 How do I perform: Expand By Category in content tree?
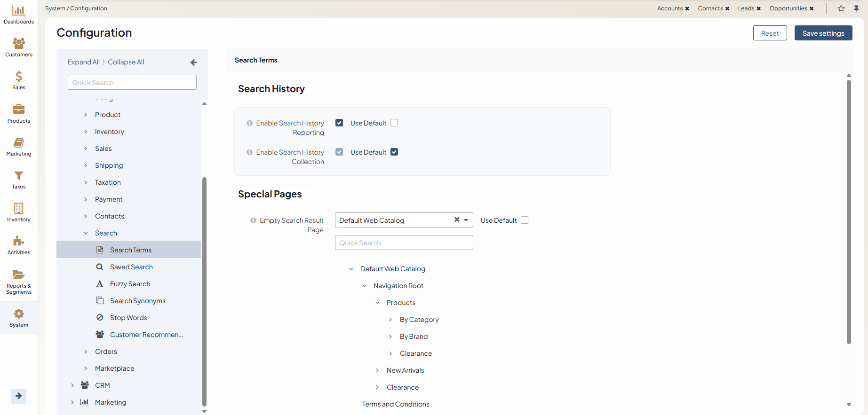coord(390,320)
